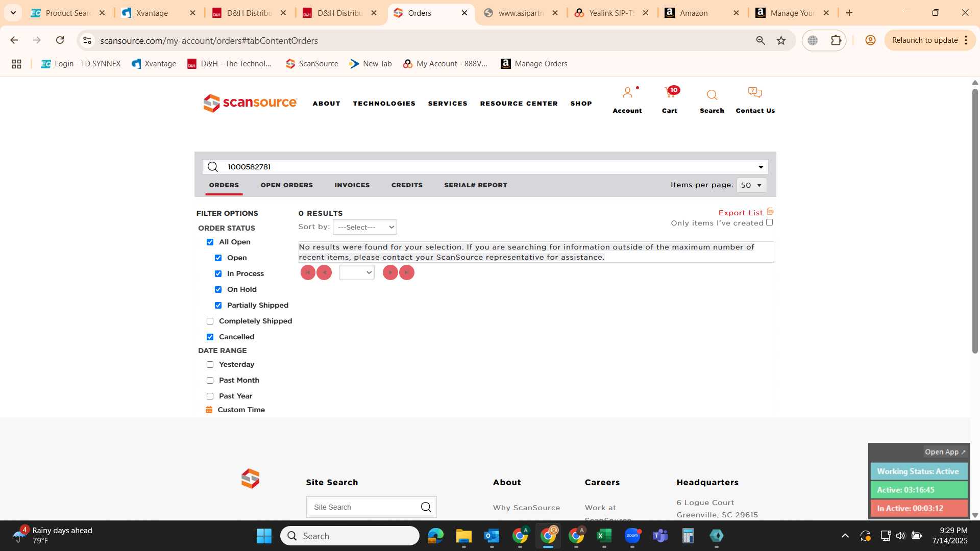Image resolution: width=980 pixels, height=551 pixels.
Task: Submit the footer Site Search magnifier
Action: [x=426, y=507]
